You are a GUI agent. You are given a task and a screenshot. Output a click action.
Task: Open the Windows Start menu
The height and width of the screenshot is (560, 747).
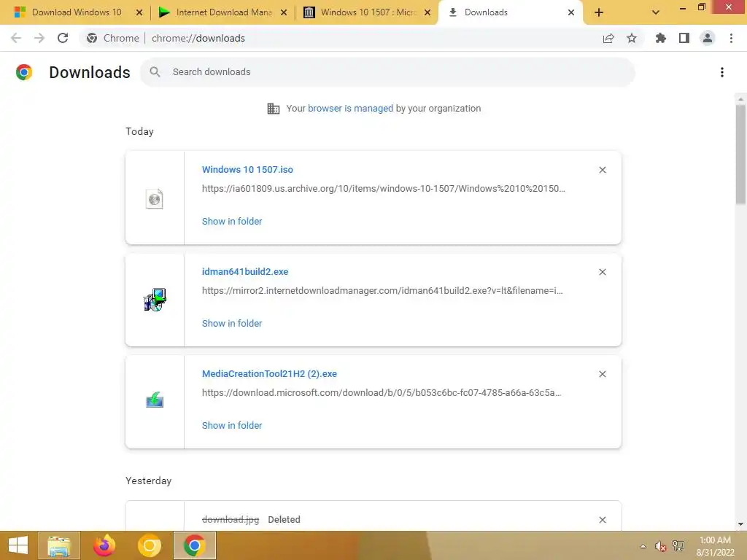[18, 545]
